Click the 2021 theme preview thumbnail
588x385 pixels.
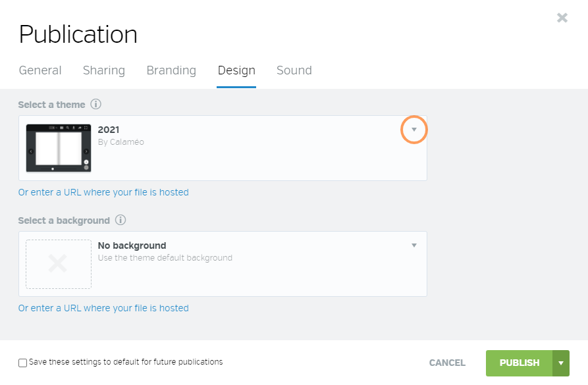(x=59, y=148)
